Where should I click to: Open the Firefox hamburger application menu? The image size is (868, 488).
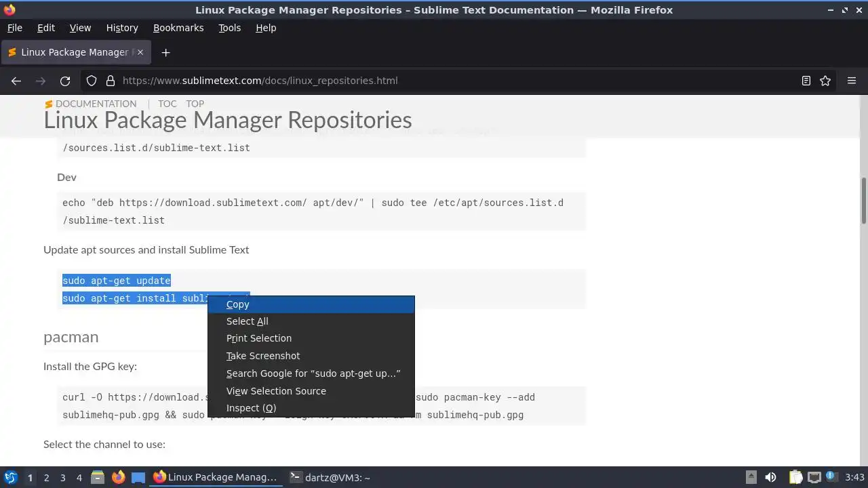(852, 81)
